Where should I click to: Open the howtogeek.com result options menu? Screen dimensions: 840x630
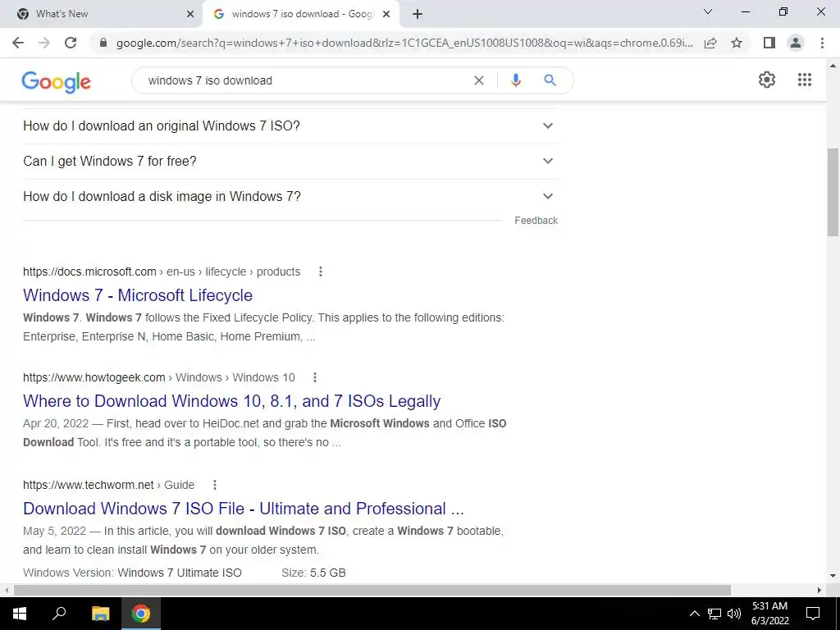[315, 377]
